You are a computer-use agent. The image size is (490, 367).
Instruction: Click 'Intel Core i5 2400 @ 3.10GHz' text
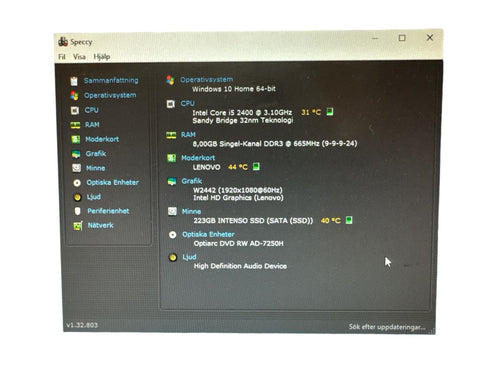click(242, 113)
